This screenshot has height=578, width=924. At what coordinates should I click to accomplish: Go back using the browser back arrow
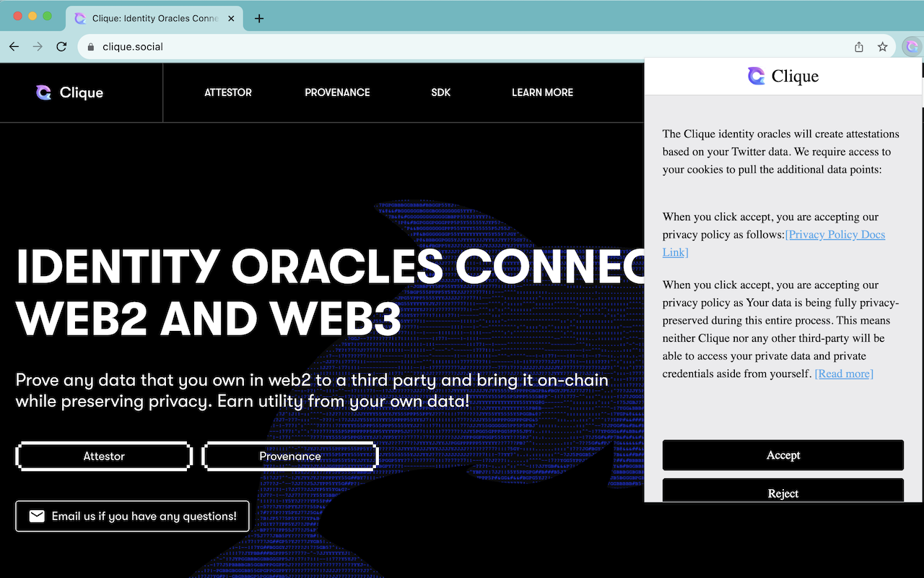coord(14,46)
